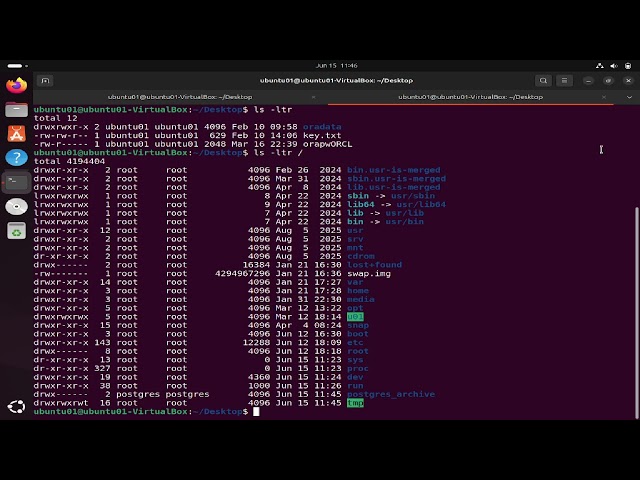Switch to the first terminal tab

180,97
